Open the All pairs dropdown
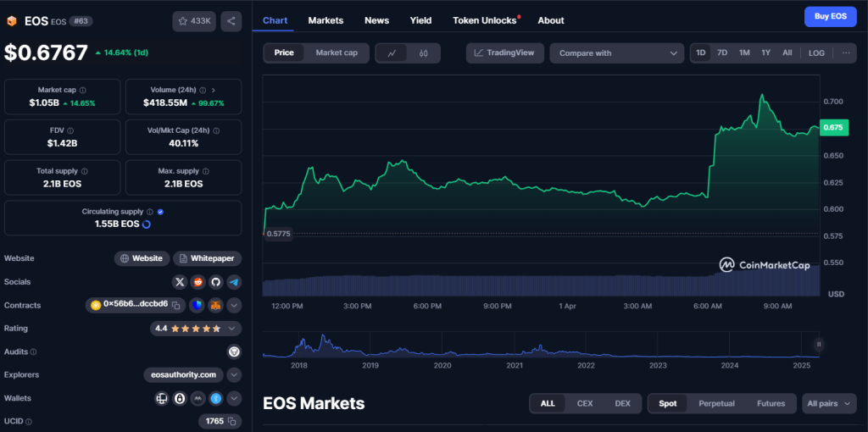Screen dimensions: 868x432 829,404
